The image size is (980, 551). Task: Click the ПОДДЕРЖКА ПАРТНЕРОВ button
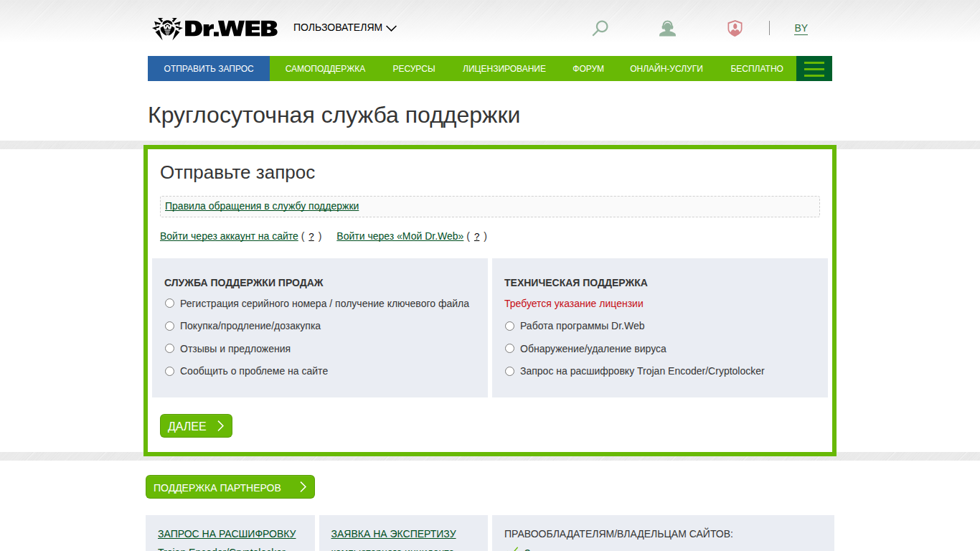point(230,487)
